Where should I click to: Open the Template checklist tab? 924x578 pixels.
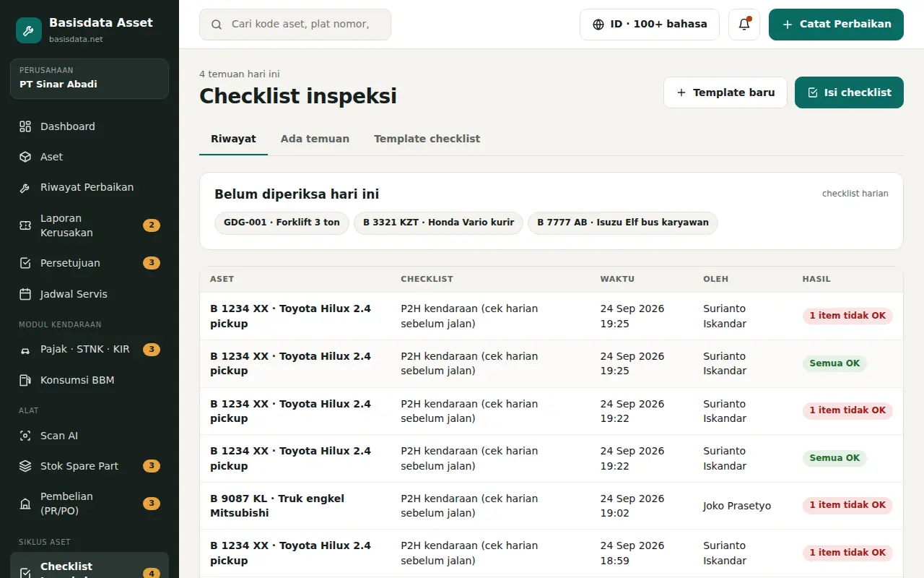(427, 139)
